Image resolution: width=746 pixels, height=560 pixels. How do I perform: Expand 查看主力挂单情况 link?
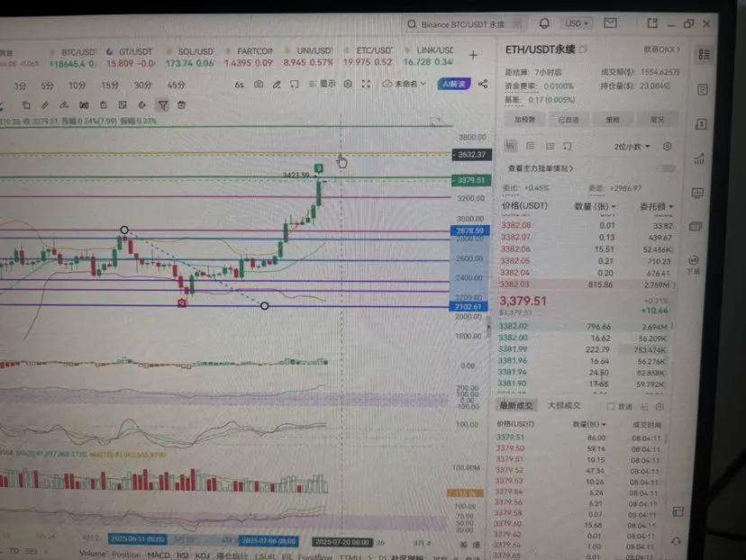541,168
